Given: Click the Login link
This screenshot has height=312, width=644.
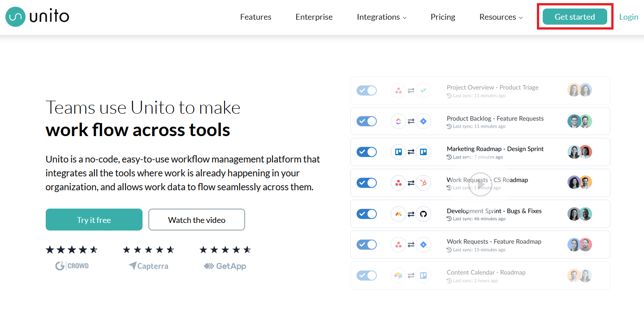Looking at the screenshot, I should [x=629, y=17].
